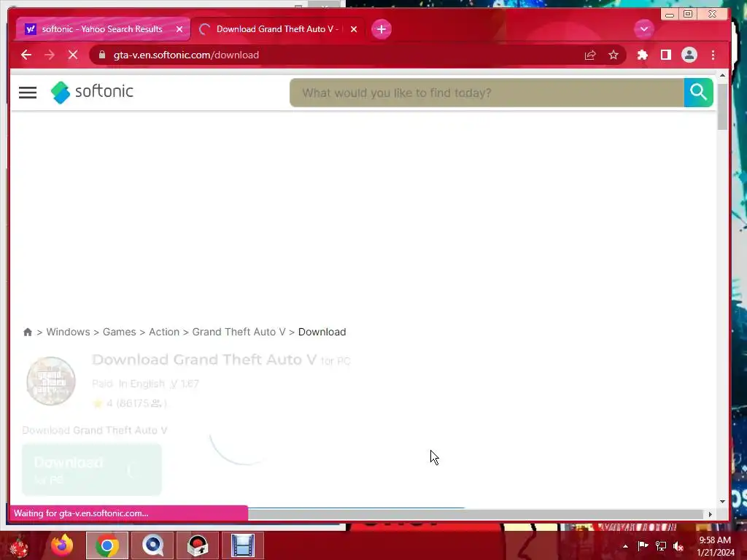Click the horizontal scrollbar at page bottom

tap(476, 514)
